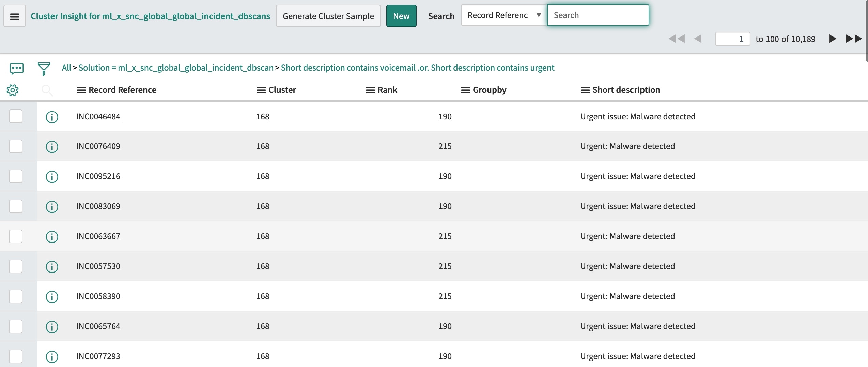The width and height of the screenshot is (868, 367).
Task: Select the All breadcrumb
Action: [66, 68]
